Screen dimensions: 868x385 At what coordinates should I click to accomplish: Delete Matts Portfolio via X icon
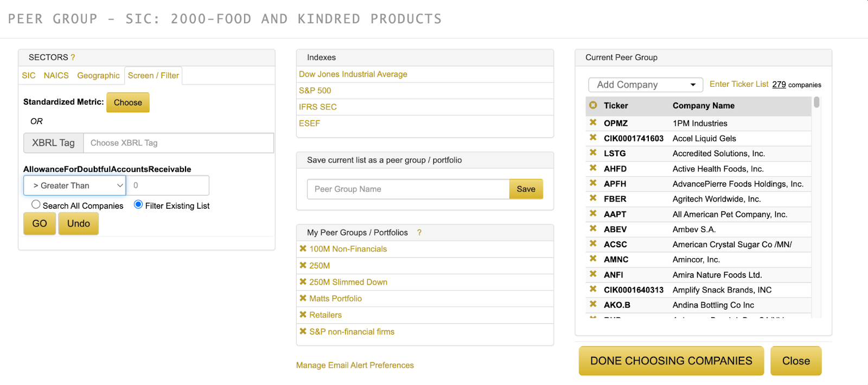[x=303, y=298]
